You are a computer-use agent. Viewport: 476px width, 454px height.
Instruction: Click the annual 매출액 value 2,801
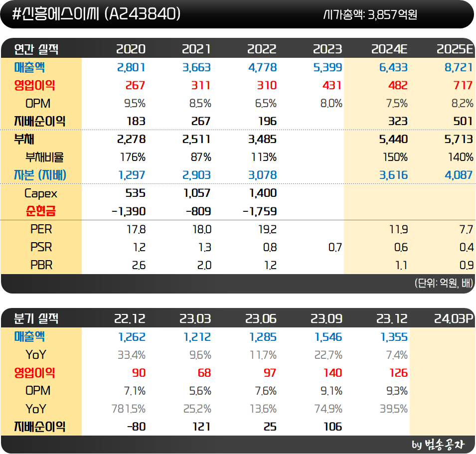[131, 67]
